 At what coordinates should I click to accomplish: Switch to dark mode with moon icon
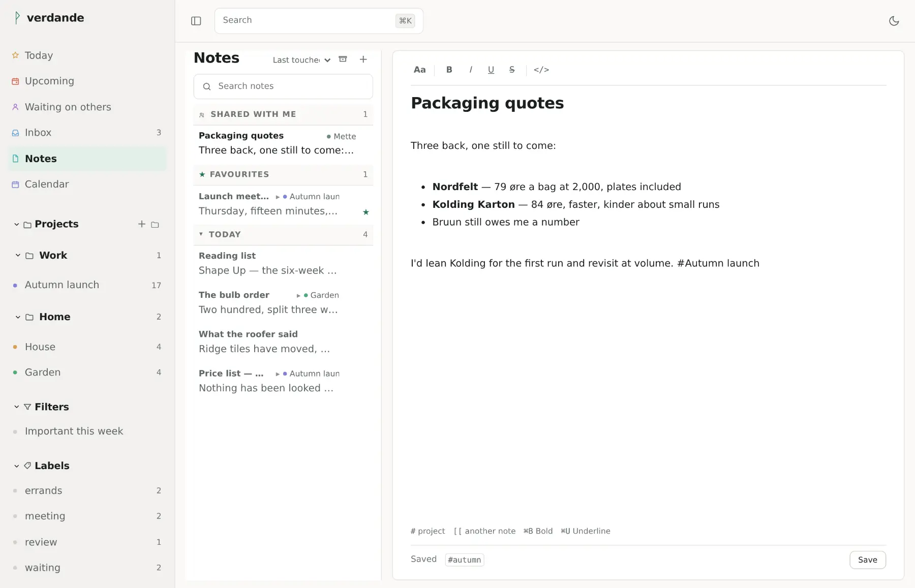tap(894, 21)
